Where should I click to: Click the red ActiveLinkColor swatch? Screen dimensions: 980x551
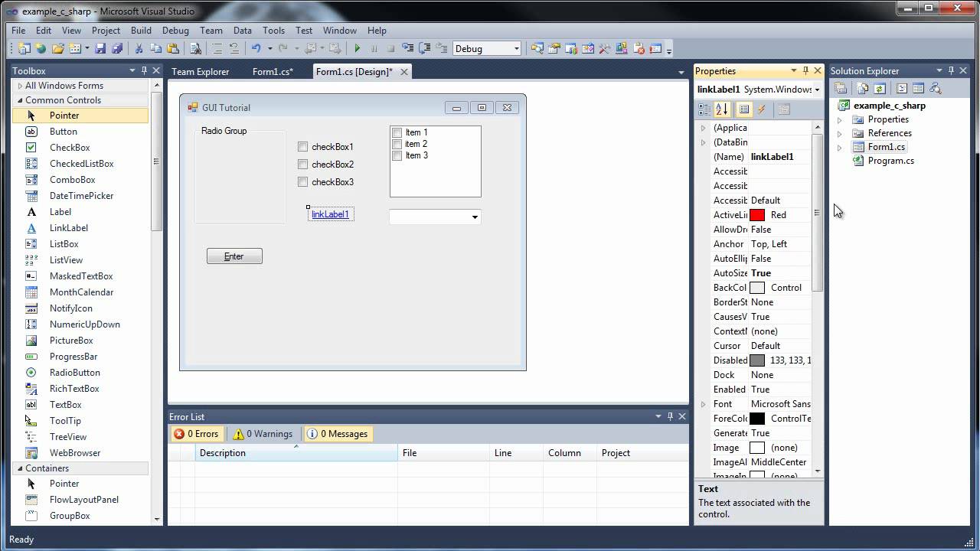[757, 215]
